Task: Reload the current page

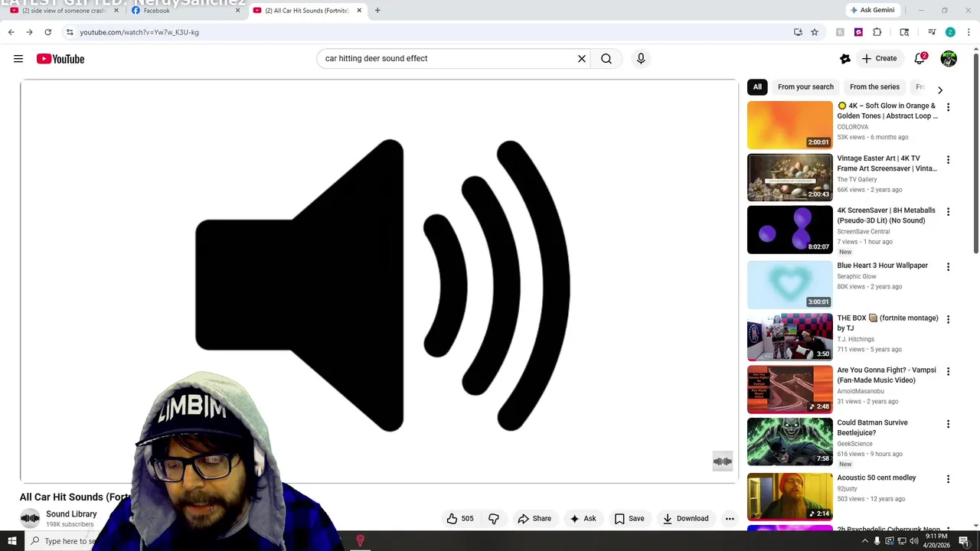Action: click(x=47, y=32)
